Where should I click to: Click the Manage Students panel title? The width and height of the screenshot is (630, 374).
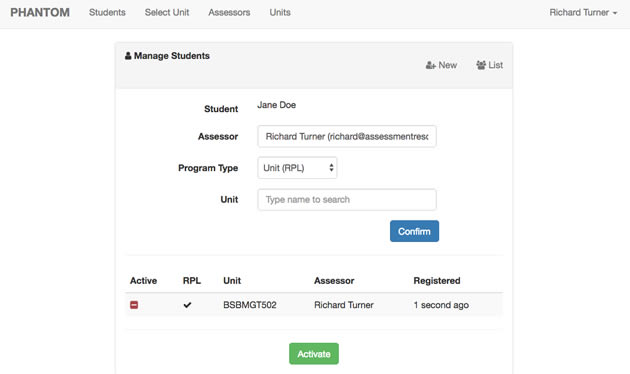point(172,56)
